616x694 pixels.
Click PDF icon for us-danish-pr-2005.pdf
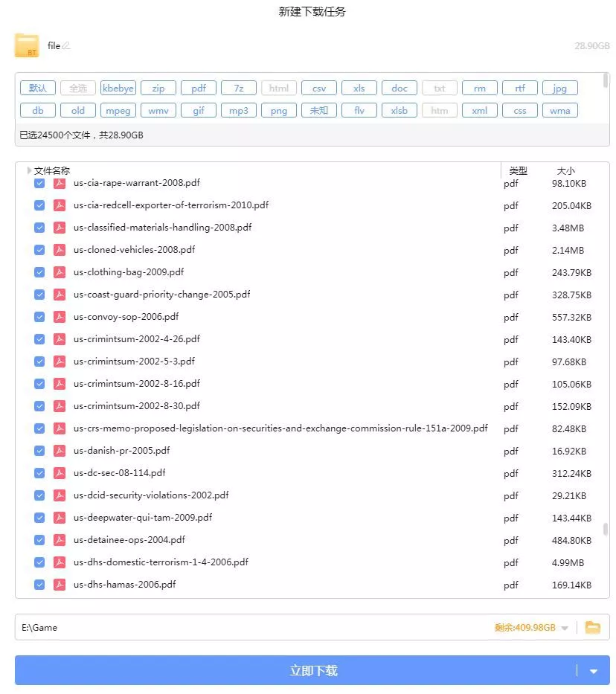tap(60, 451)
